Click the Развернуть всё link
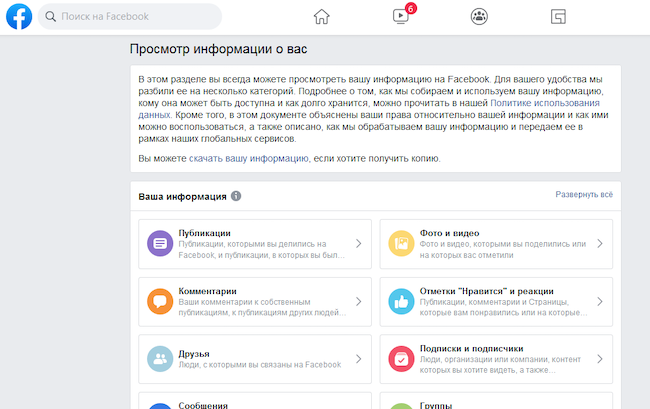 [x=584, y=194]
